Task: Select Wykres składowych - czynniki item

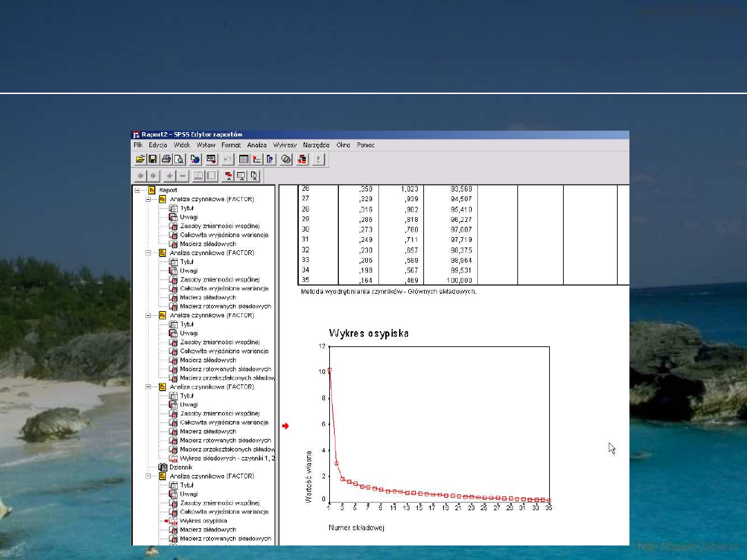Action: (x=227, y=458)
